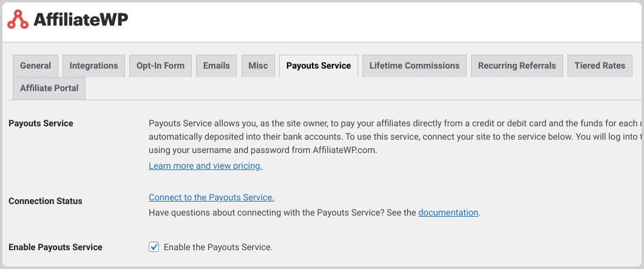Go to the Affiliate Portal tab

pos(49,88)
